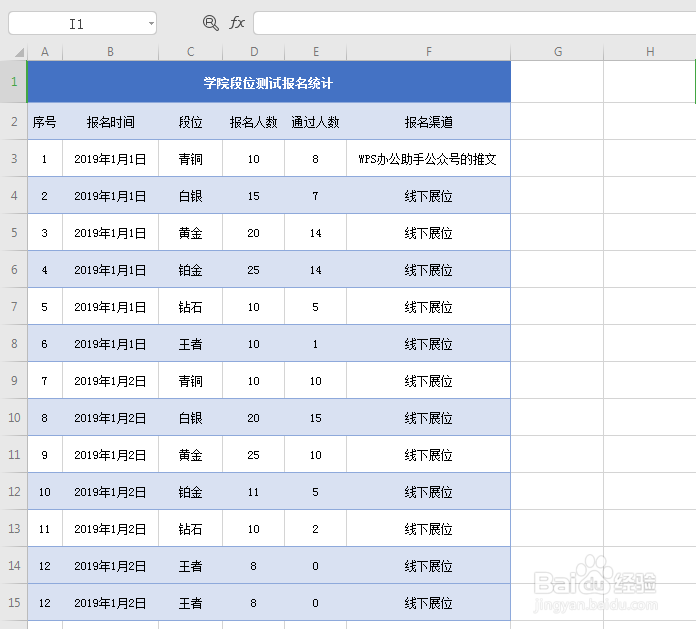Select 铂金 cell in row 6

coord(190,269)
